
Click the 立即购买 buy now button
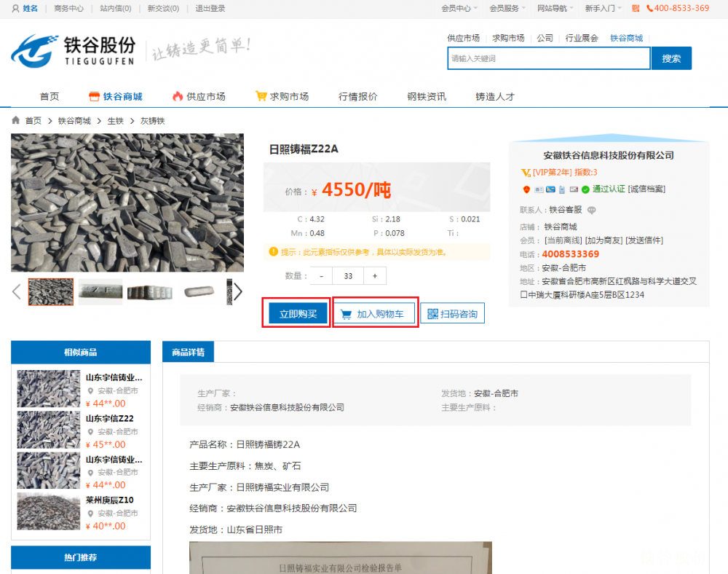coord(298,314)
